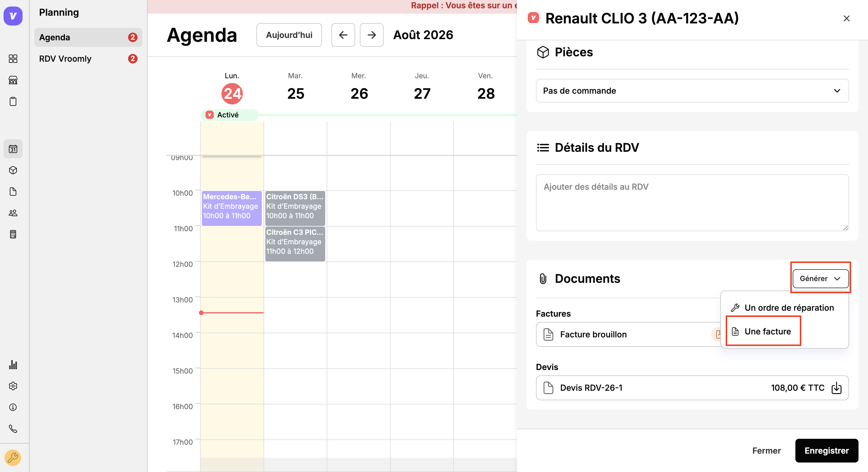
Task: Open the Générer dropdown button
Action: tap(820, 278)
